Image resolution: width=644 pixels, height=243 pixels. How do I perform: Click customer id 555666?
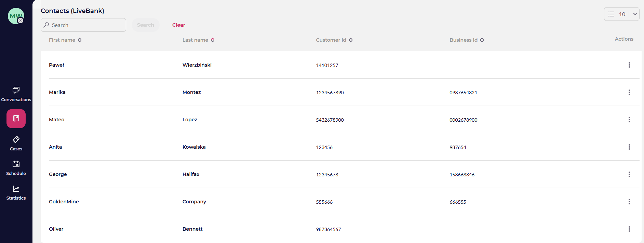click(324, 202)
